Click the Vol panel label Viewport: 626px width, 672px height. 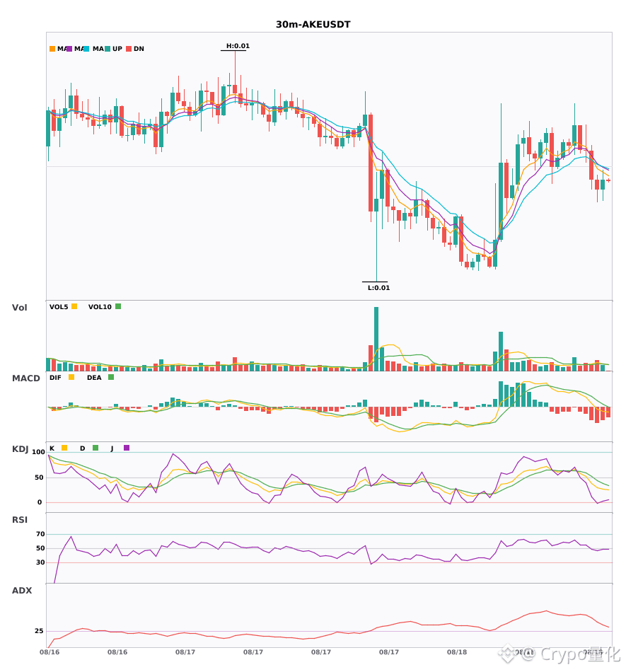20,308
